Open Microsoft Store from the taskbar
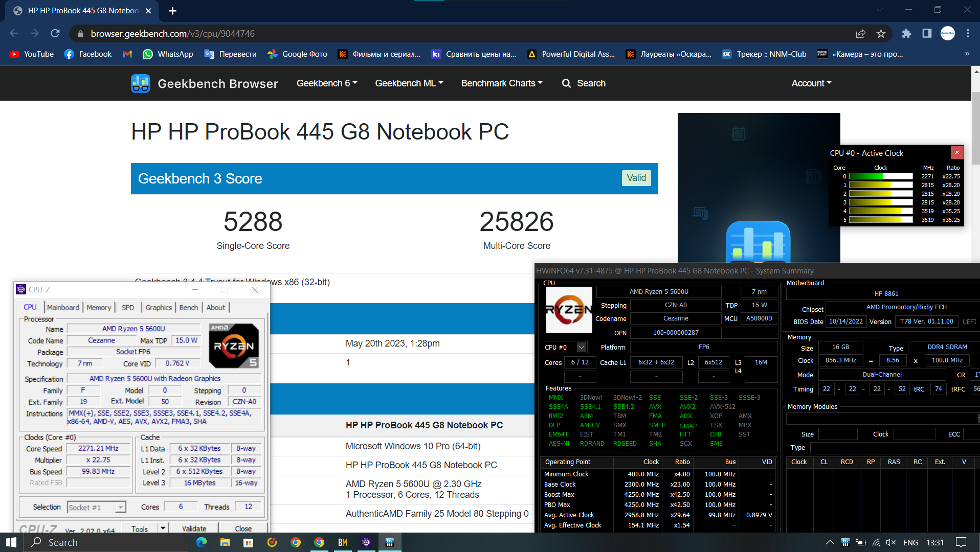Screen dimensions: 980x552 coord(249,542)
